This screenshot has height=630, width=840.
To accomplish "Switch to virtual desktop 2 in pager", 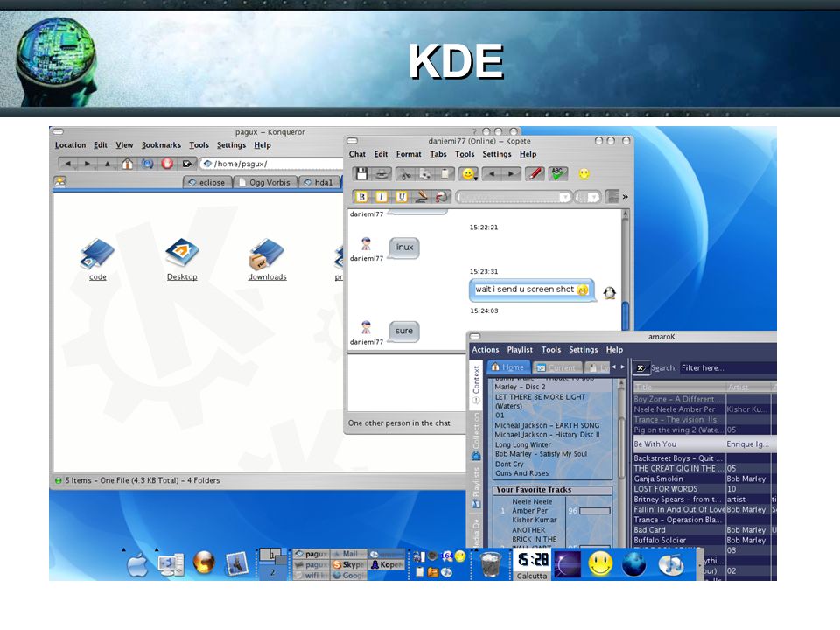I will pos(272,572).
